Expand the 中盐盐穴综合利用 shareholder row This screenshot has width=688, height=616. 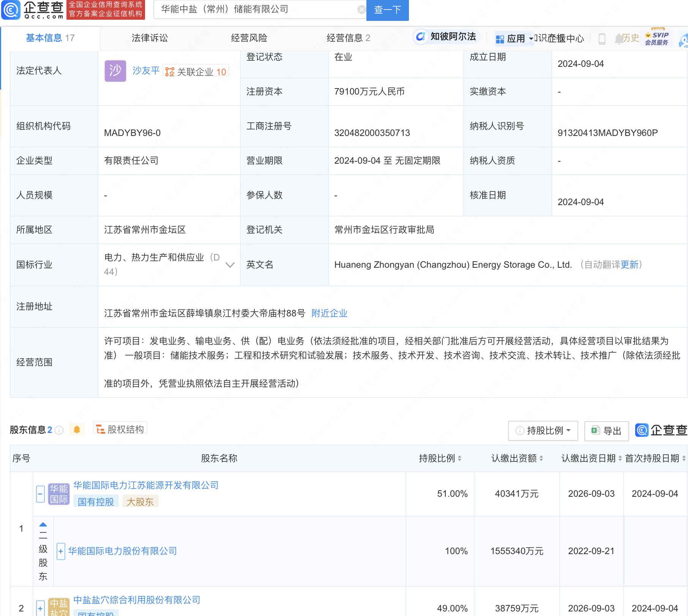tap(40, 608)
